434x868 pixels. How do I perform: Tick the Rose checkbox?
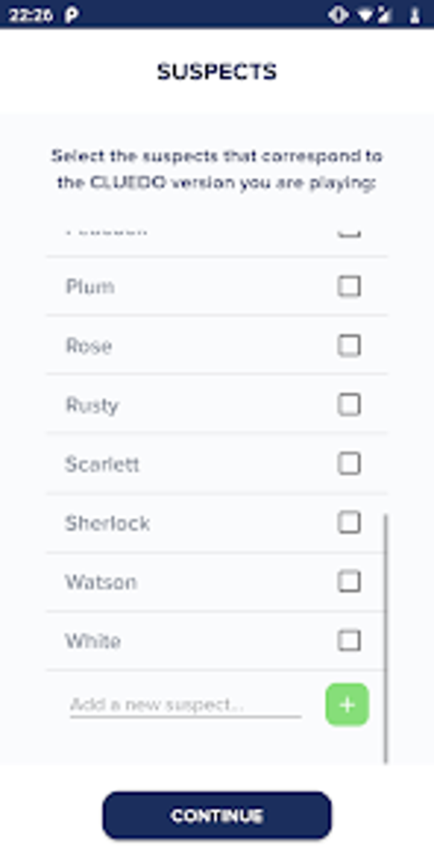tap(349, 345)
